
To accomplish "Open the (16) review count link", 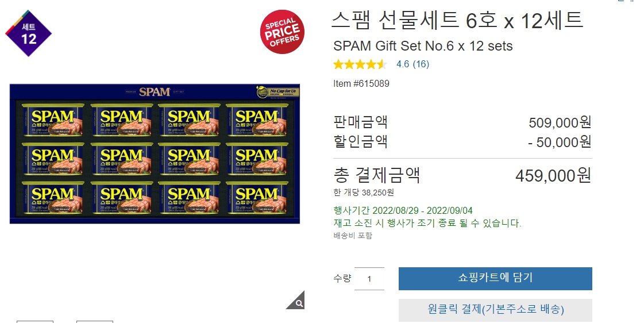I will 421,64.
